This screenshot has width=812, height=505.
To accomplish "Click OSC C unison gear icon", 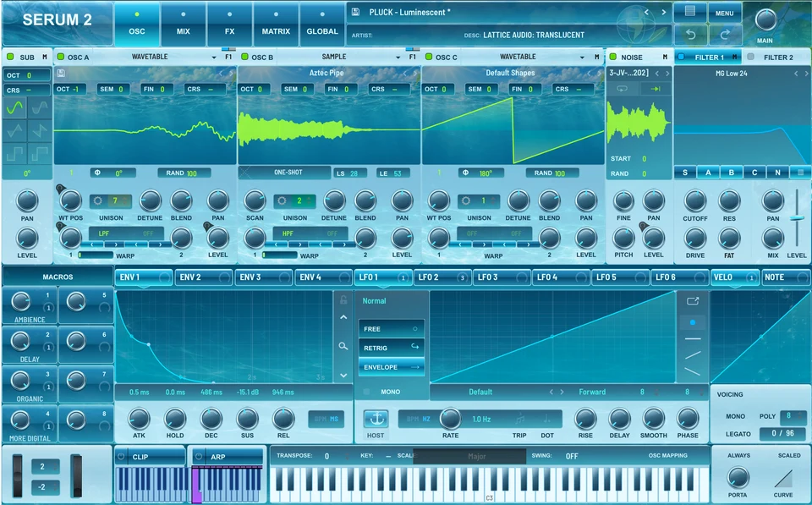I will 466,200.
